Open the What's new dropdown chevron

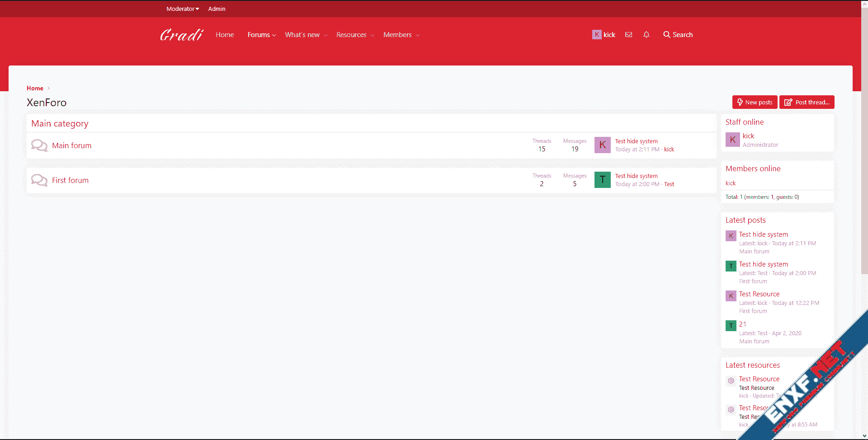coord(325,35)
